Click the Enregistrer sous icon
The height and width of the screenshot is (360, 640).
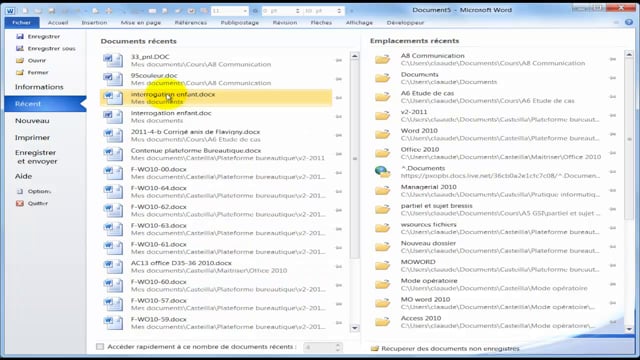point(20,48)
